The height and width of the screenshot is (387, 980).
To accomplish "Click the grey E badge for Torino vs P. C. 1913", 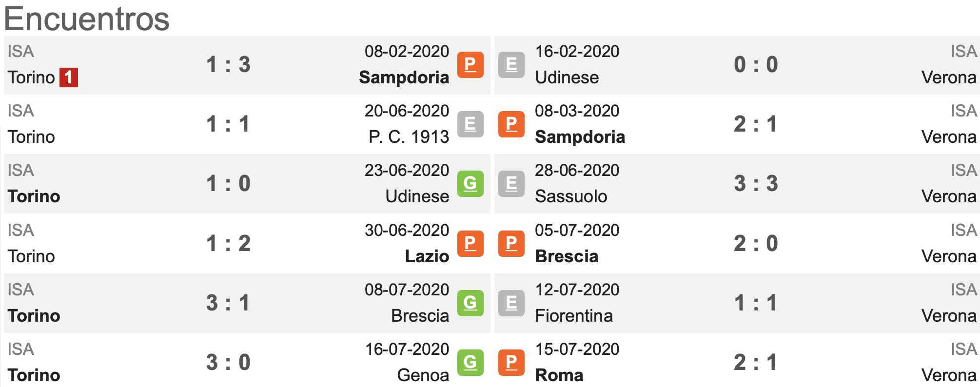I will (x=470, y=124).
